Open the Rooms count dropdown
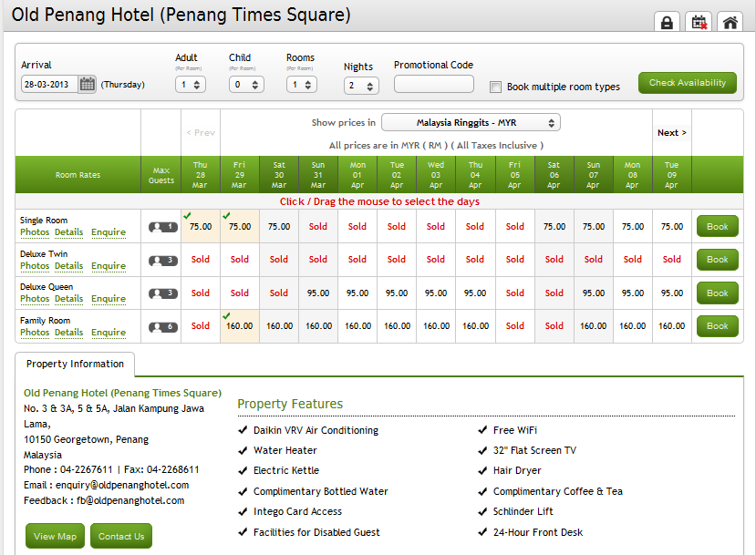 click(x=301, y=85)
